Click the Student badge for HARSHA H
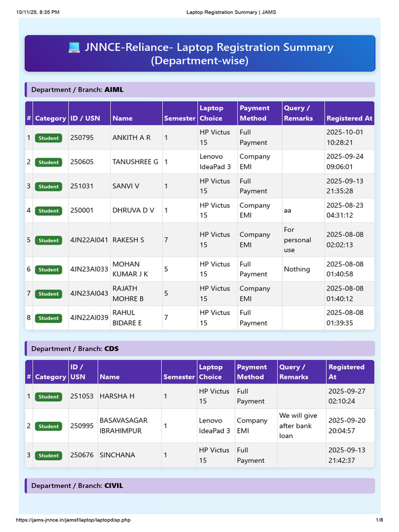 (48, 396)
